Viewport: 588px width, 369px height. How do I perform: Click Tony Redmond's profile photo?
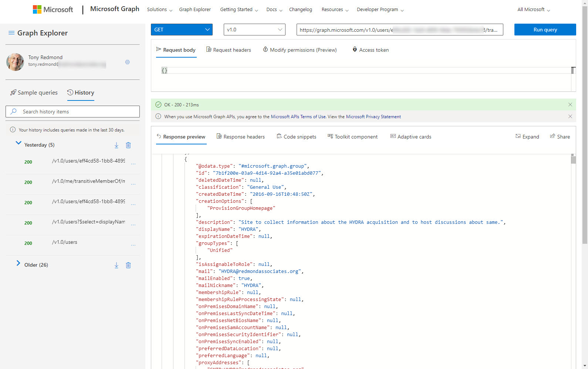coord(15,62)
